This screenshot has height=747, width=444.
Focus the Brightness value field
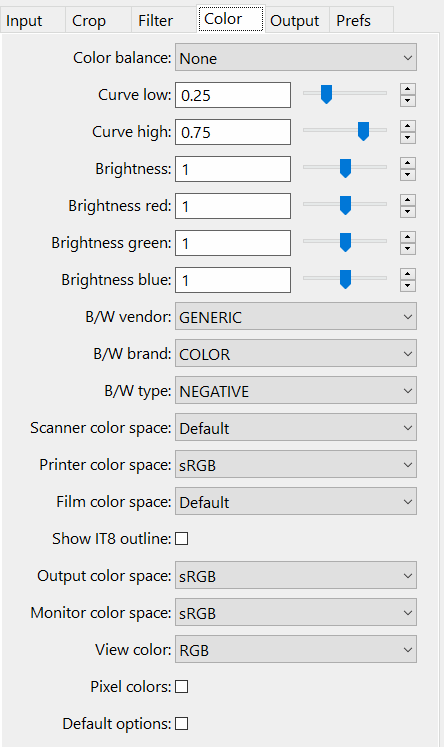point(233,169)
